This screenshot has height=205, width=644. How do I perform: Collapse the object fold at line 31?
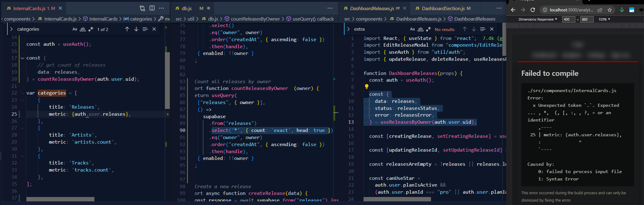[x=22, y=156]
